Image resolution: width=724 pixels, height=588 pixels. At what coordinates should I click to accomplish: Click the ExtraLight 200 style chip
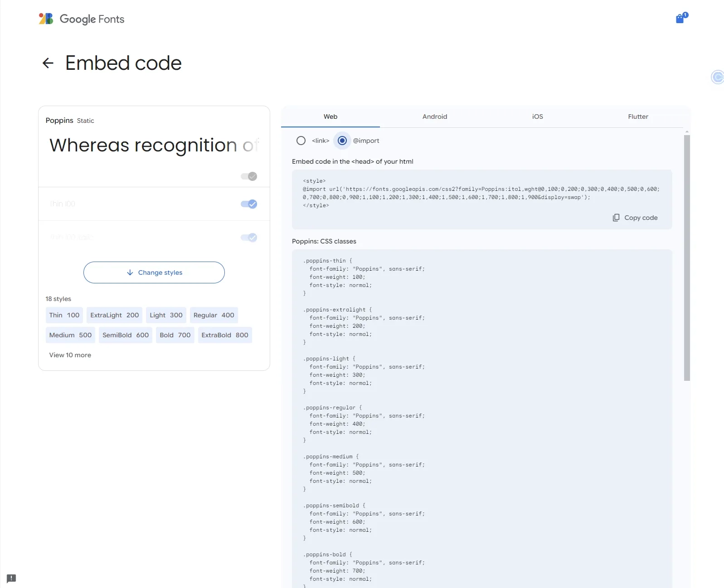click(x=115, y=315)
